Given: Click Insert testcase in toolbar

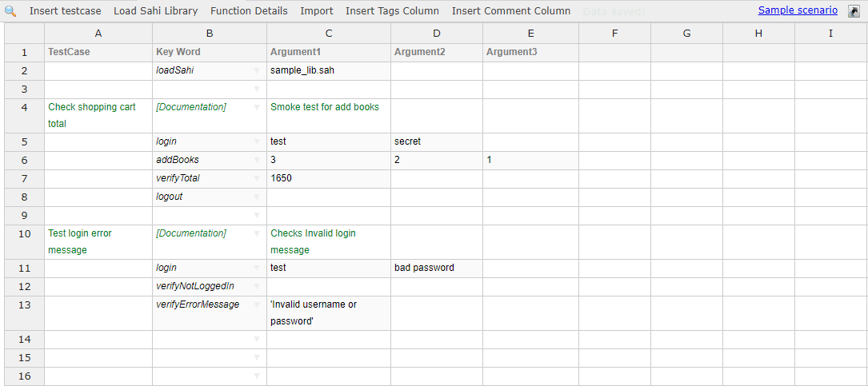Looking at the screenshot, I should click(66, 11).
